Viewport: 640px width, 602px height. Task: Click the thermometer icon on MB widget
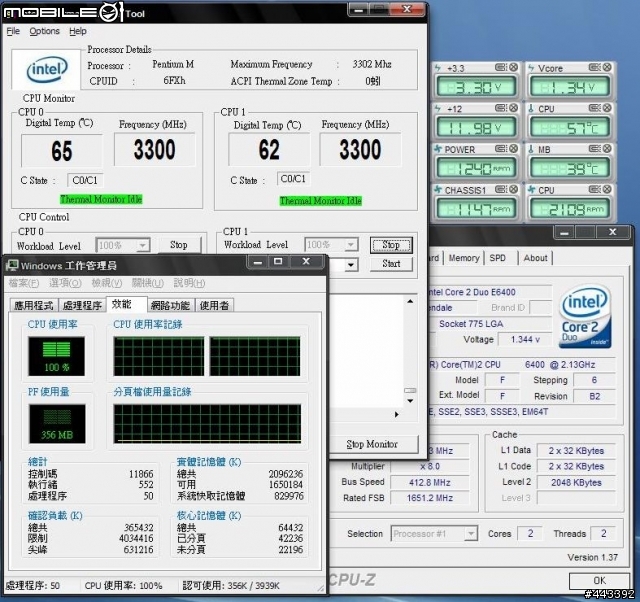pyautogui.click(x=531, y=149)
